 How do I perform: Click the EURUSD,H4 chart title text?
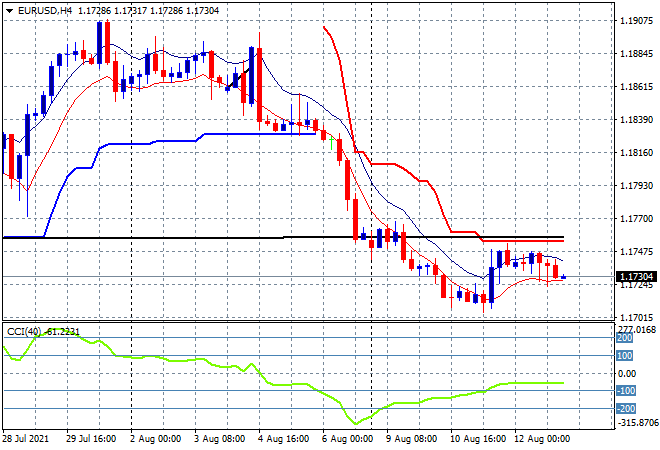pyautogui.click(x=45, y=11)
